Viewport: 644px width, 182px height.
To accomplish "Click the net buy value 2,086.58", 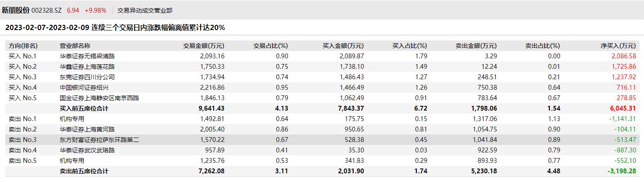I will point(624,56).
